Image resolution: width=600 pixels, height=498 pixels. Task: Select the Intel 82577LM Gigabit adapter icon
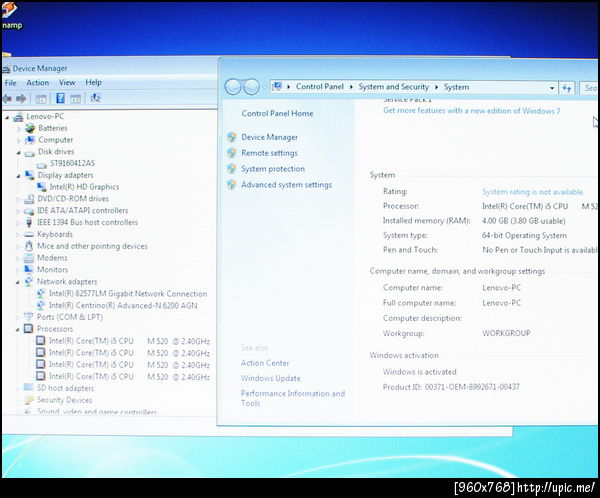click(x=41, y=294)
